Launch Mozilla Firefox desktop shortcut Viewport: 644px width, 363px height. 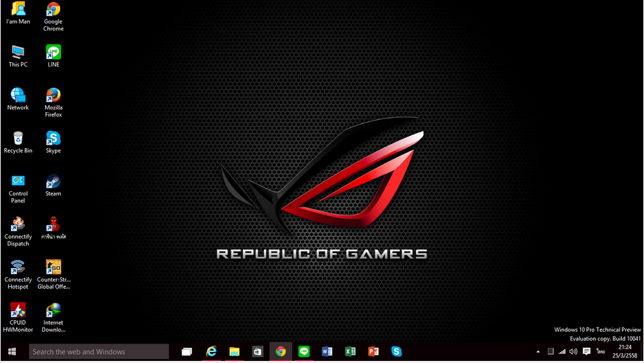point(53,103)
